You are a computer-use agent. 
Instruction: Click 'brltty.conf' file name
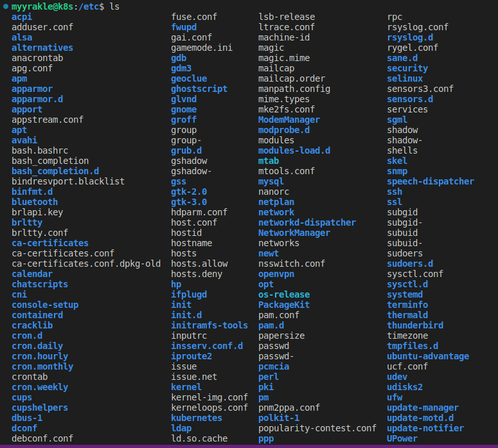(x=40, y=233)
